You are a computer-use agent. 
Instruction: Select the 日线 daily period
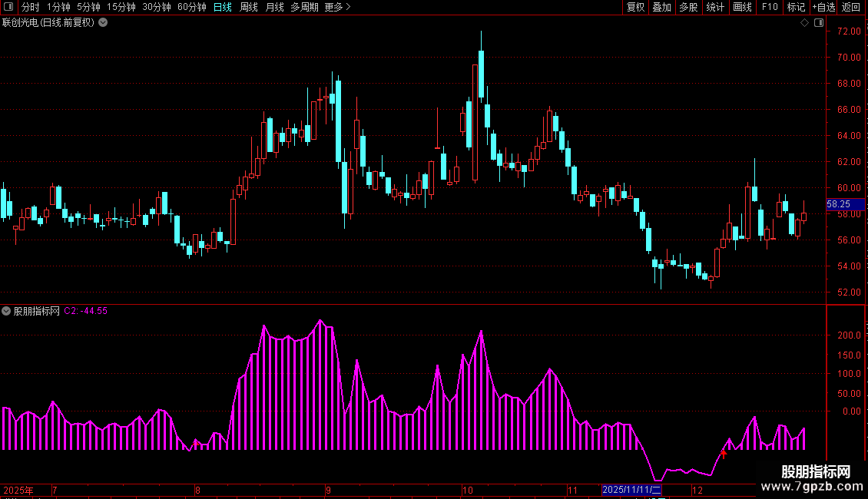coord(223,7)
